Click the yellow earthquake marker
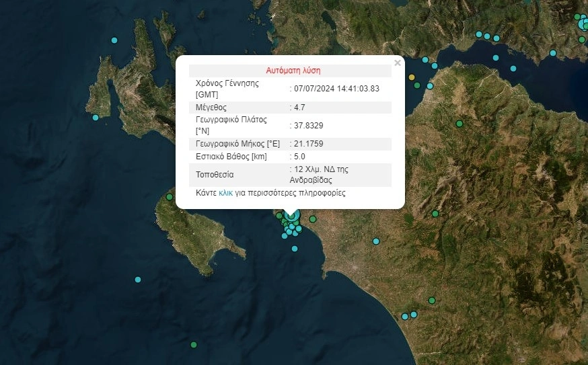This screenshot has width=588, height=365. click(x=412, y=77)
